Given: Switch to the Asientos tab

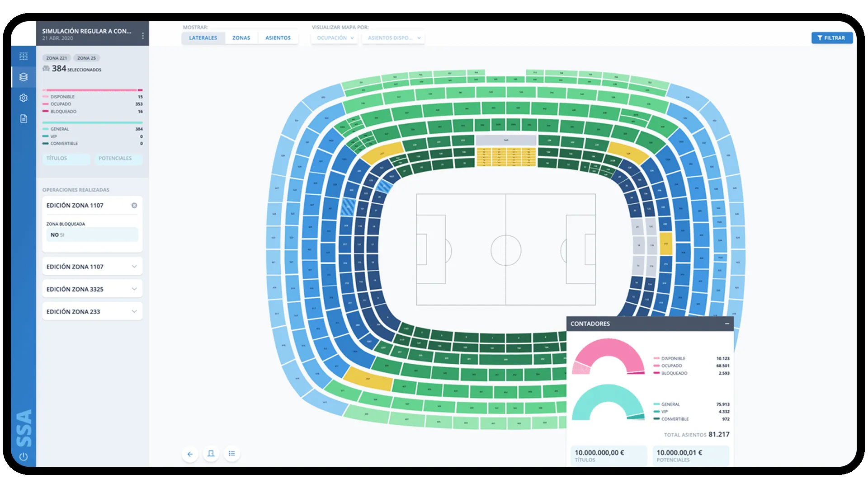Looking at the screenshot, I should (278, 38).
